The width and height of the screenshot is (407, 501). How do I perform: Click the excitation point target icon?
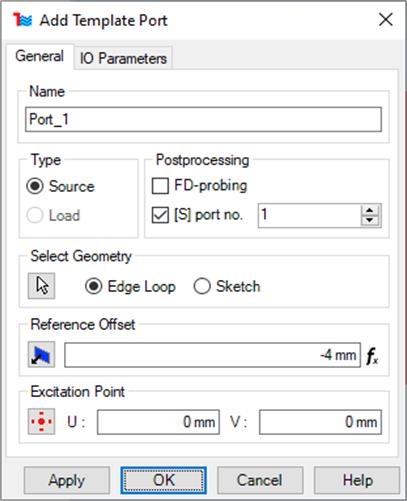41,422
